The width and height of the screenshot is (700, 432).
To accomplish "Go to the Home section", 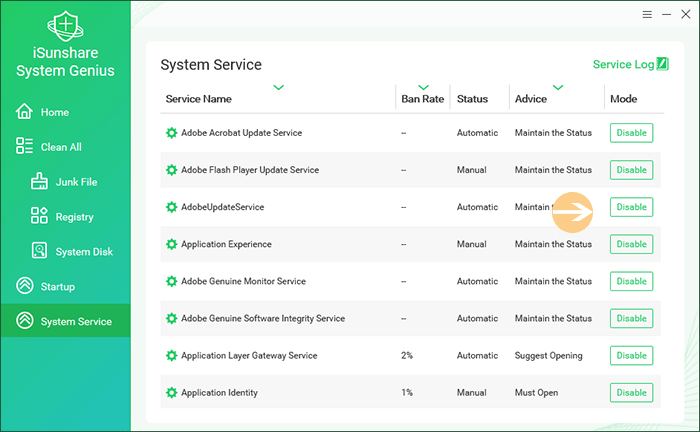I will click(x=55, y=112).
